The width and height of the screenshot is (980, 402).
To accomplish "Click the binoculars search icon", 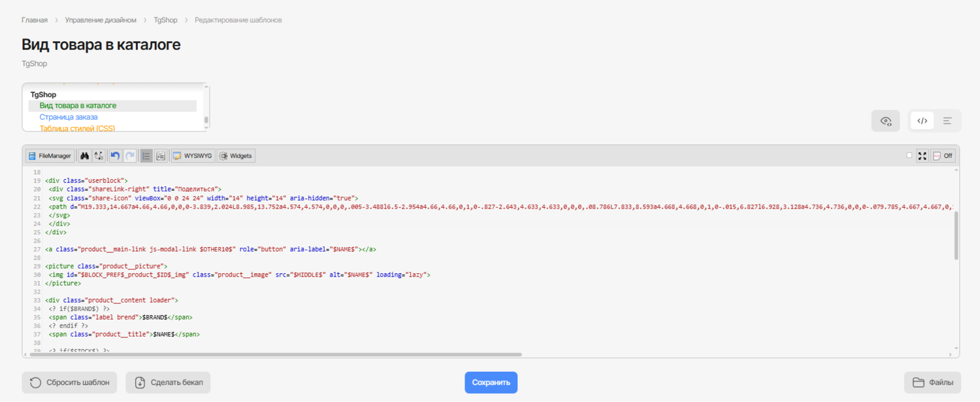I will pos(84,156).
